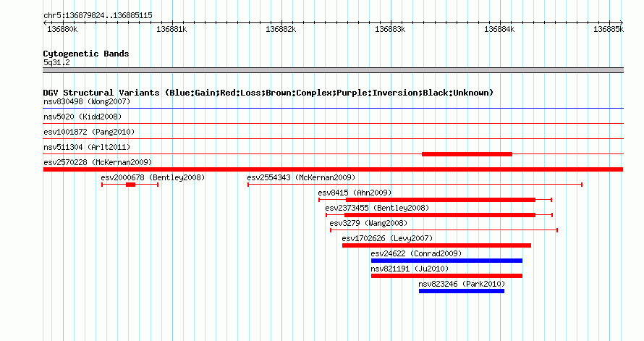Screen dimensions: 644x341
Task: Click the esv2570228 (McKernan2009) label
Action: click(98, 162)
